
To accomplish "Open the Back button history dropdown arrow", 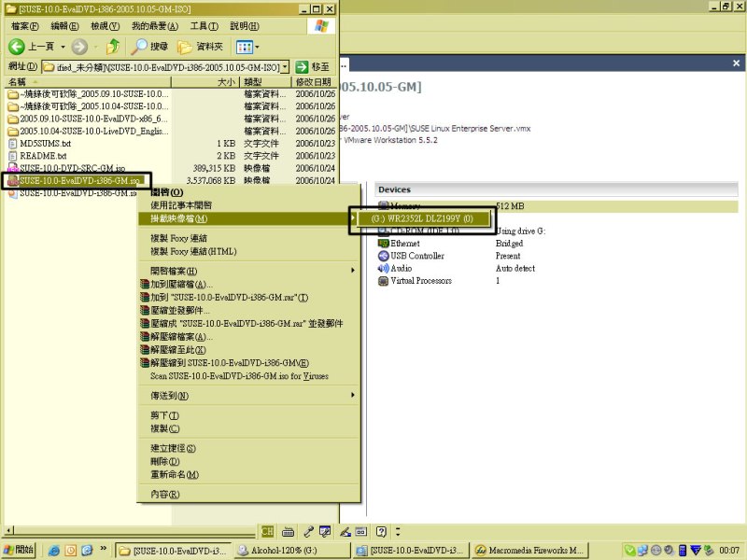I will [x=63, y=47].
